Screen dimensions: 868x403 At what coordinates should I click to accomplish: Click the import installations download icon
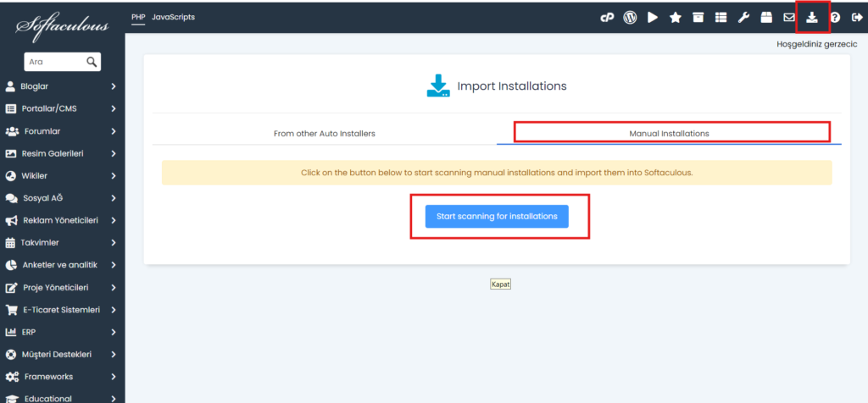pyautogui.click(x=811, y=18)
